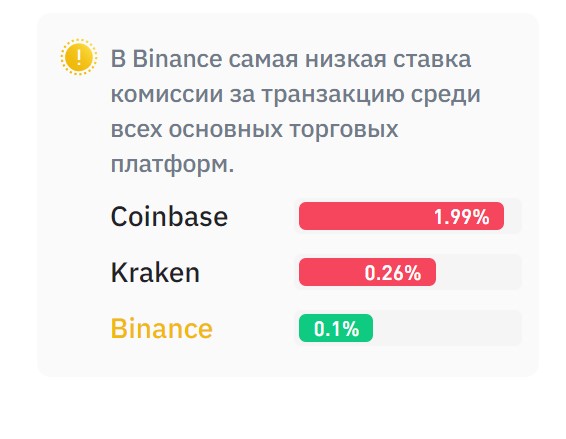Click the text 'комиссии за транзакцию среди'
The height and width of the screenshot is (439, 566).
pos(296,95)
